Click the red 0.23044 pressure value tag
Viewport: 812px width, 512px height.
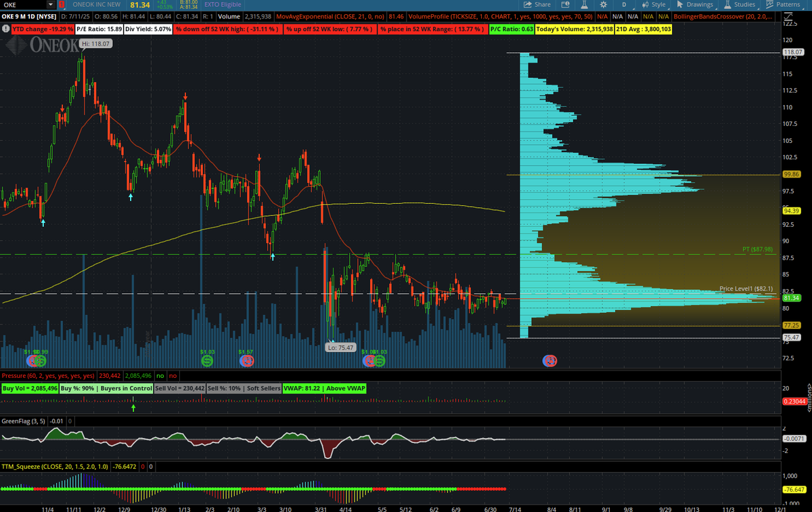click(x=794, y=401)
